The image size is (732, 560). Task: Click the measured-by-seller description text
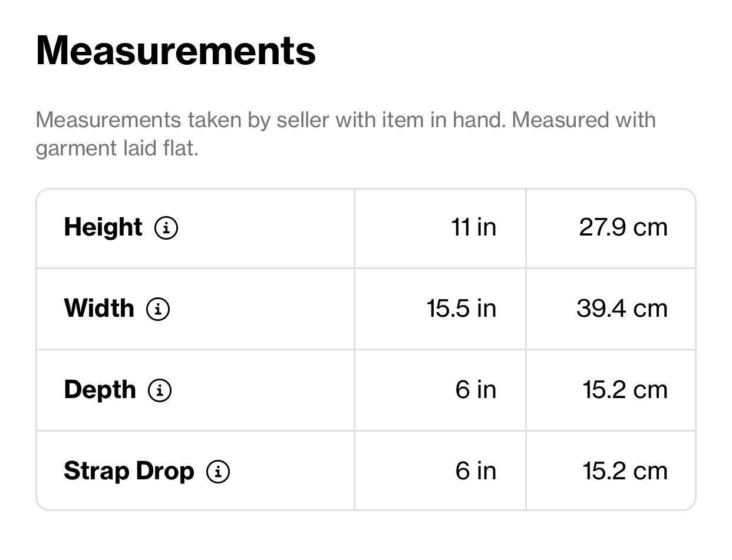(x=346, y=134)
